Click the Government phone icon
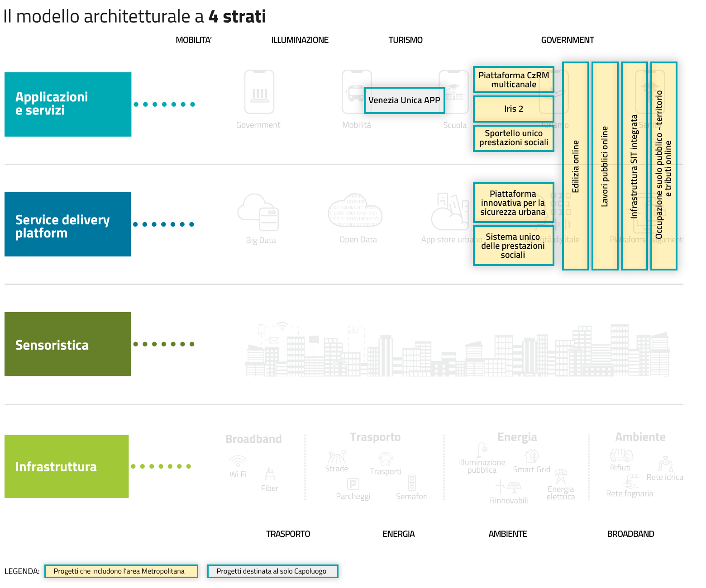 pos(259,92)
